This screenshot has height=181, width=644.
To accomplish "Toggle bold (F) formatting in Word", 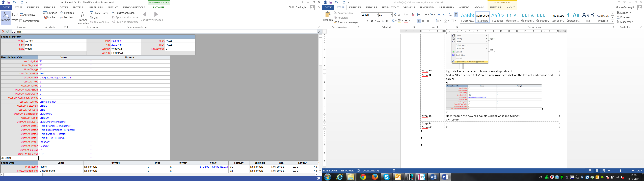I will (363, 21).
